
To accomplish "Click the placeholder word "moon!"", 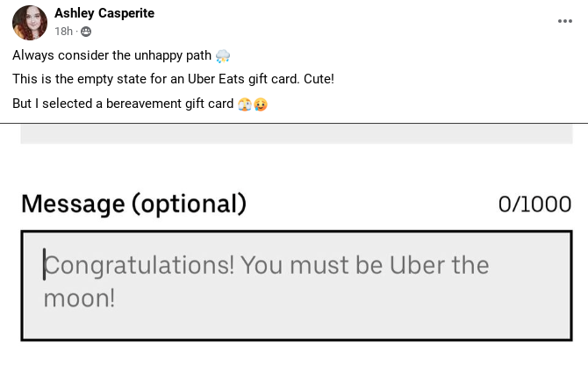I will tap(79, 298).
